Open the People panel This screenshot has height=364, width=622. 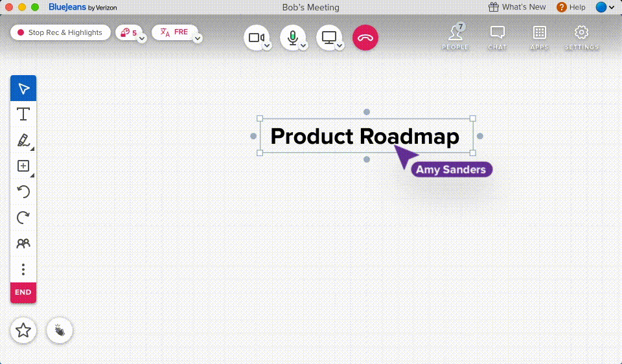(x=455, y=36)
